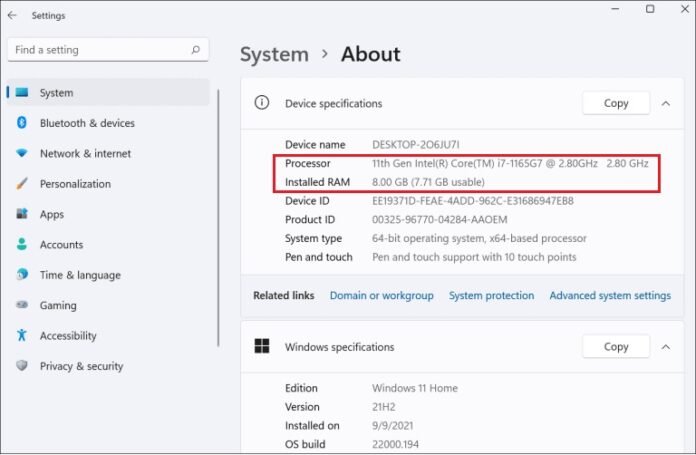Click the installed on date 9/9/2021

(392, 425)
